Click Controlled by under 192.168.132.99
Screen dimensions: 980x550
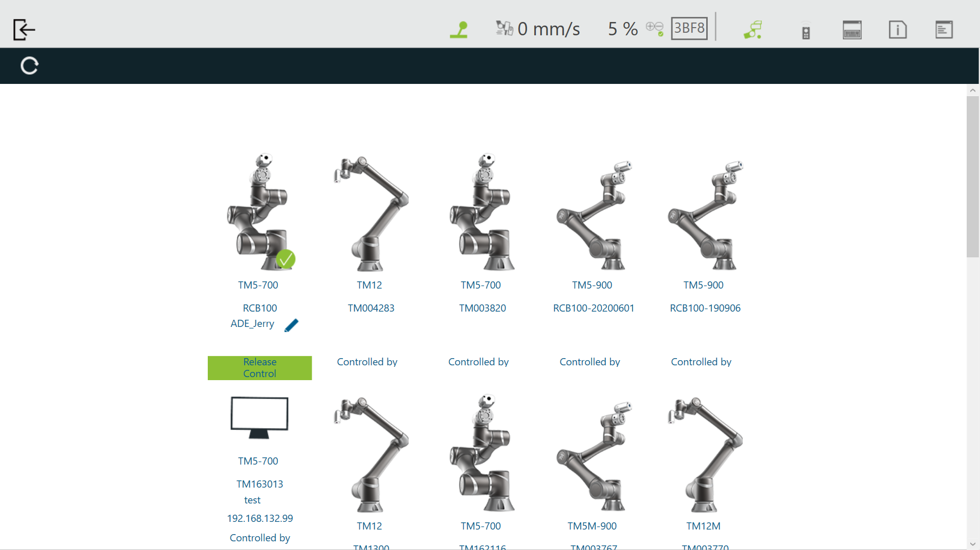[x=259, y=538]
